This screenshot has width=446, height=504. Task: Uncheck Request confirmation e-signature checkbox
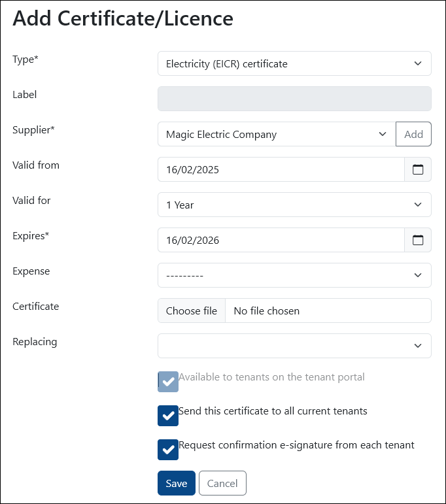168,450
